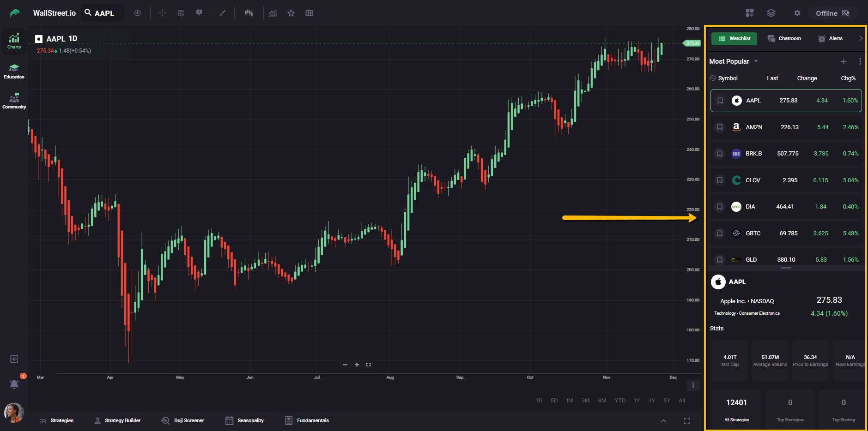868x431 pixels.
Task: Toggle bookmark for CLOV row
Action: pyautogui.click(x=720, y=180)
